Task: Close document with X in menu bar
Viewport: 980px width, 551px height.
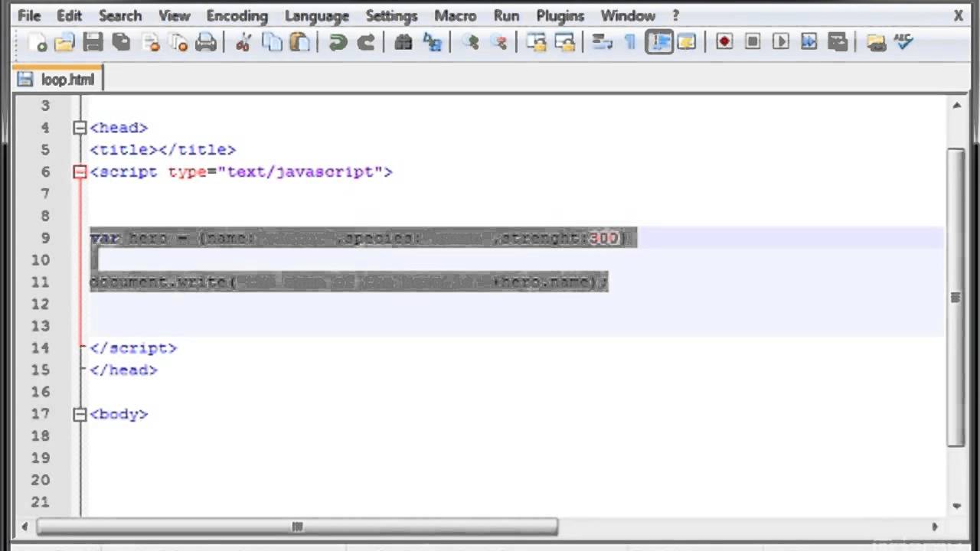Action: pos(958,15)
